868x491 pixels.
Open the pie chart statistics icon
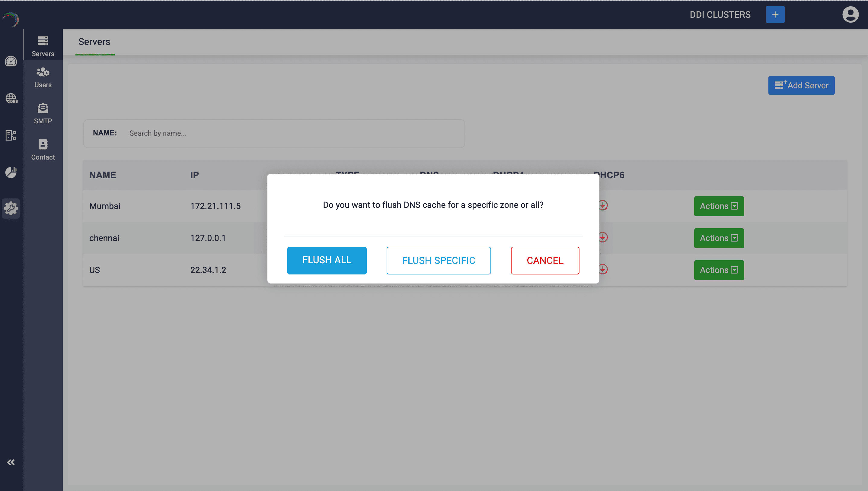click(11, 172)
